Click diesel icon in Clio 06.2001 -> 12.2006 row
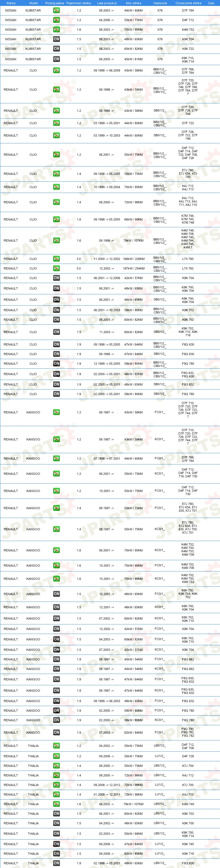This screenshot has width=220, height=868. 56,278
